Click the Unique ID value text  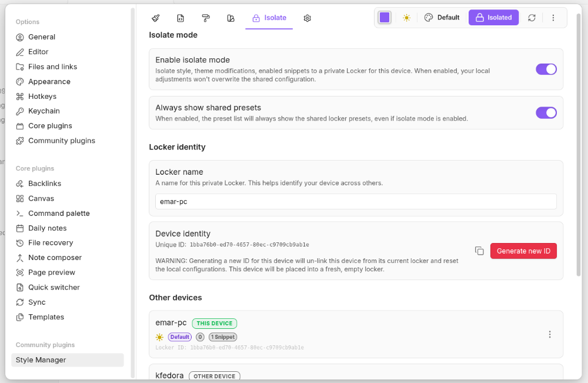tap(249, 245)
